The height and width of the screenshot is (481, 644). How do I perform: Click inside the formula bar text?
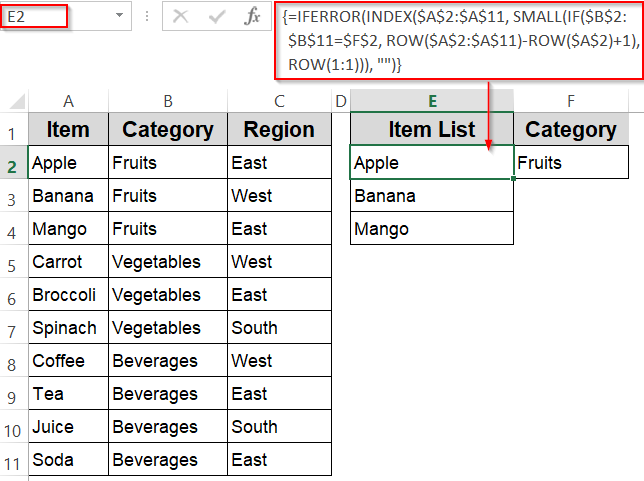point(450,40)
